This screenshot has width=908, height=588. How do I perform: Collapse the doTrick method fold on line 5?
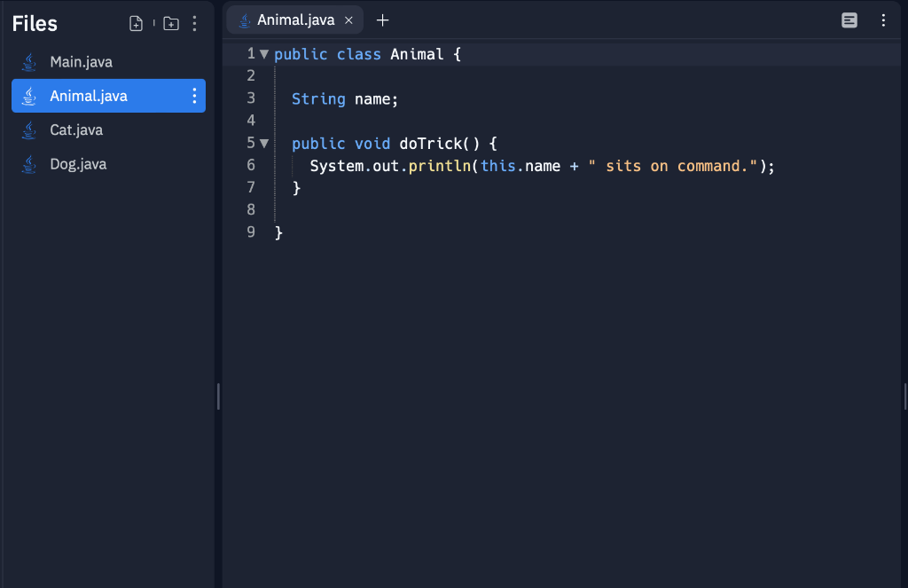(x=263, y=143)
